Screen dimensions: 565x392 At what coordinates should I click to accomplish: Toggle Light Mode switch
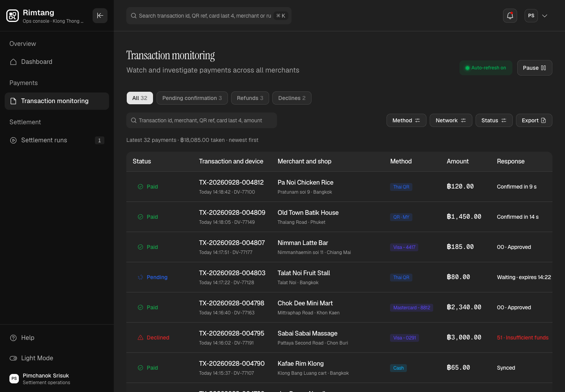[13, 358]
